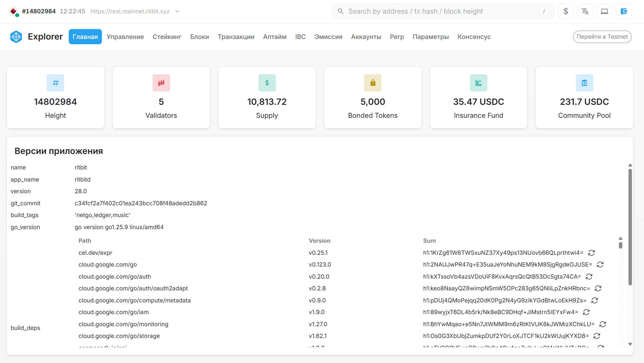Open the IBC menu item
The image size is (644, 363).
[300, 37]
